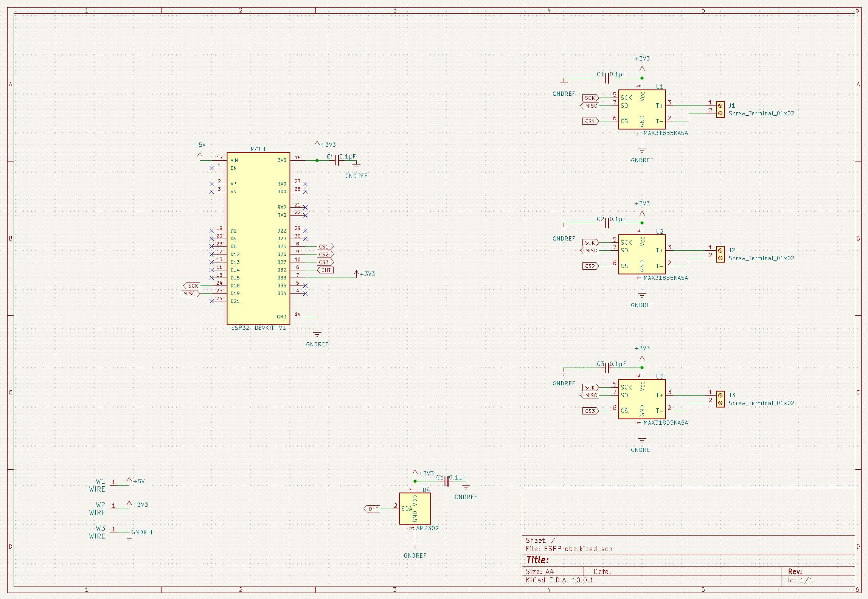Screen dimensions: 868x599
Task: Click the KiCad E.D.A. 10.0.1 text
Action: click(x=559, y=580)
